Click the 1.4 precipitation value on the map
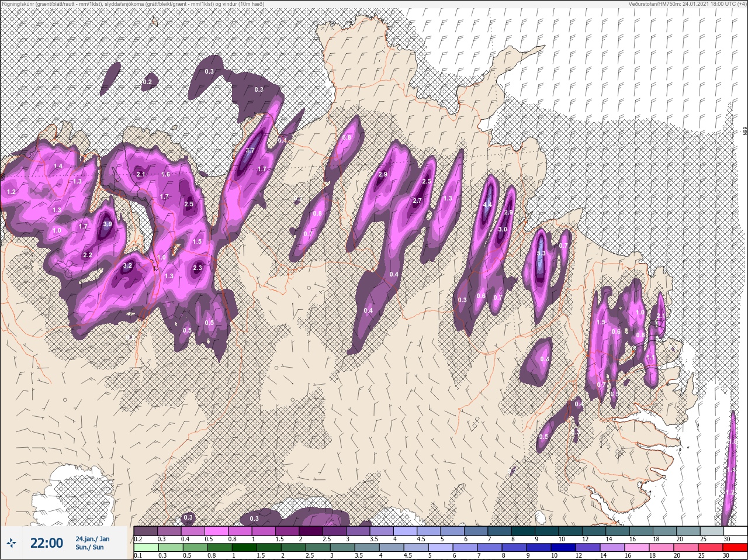 point(58,167)
